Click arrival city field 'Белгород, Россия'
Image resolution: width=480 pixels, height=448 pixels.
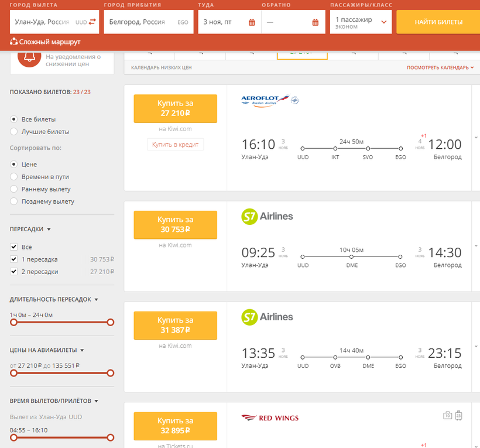tap(149, 22)
